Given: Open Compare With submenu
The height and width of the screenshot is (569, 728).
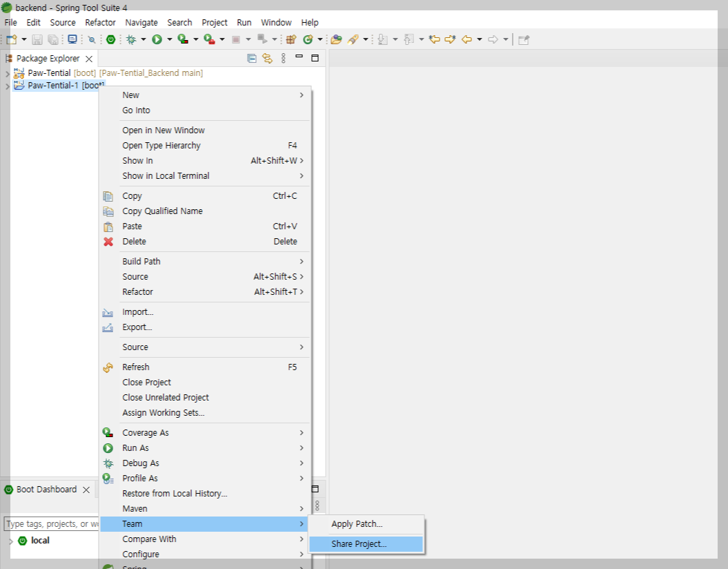Looking at the screenshot, I should point(204,539).
